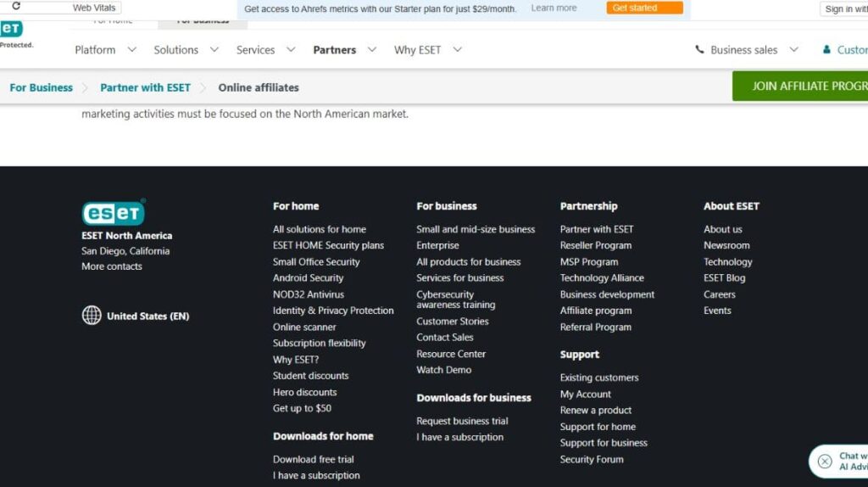Open Student discounts link

click(x=310, y=375)
